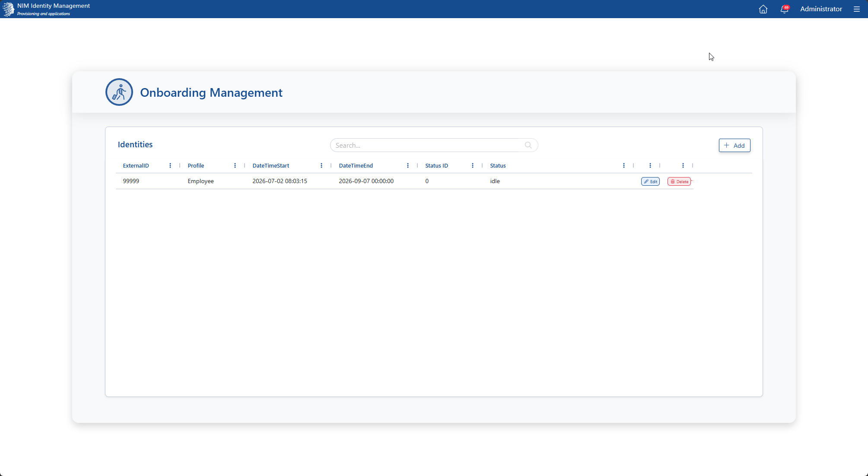
Task: Open the Status ID column options menu
Action: click(473, 165)
